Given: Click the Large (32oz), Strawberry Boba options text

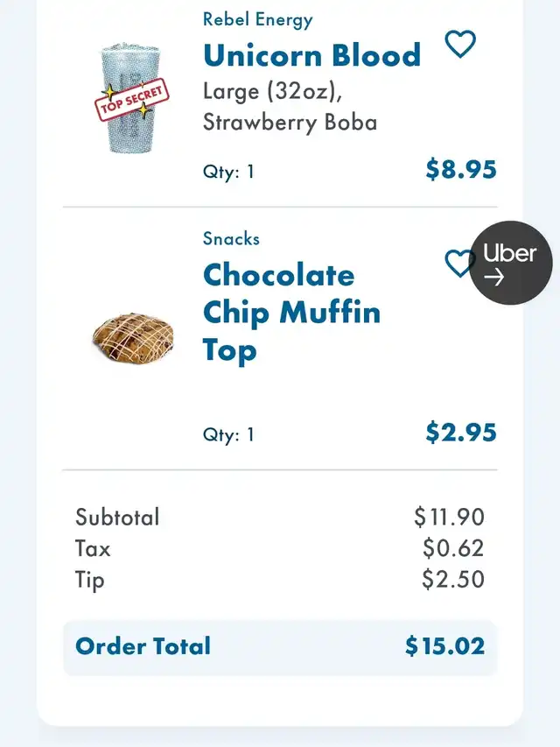Looking at the screenshot, I should tap(290, 106).
